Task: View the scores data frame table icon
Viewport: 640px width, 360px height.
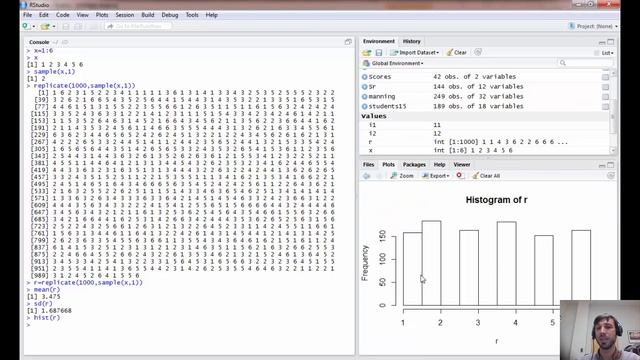Action: pos(605,77)
